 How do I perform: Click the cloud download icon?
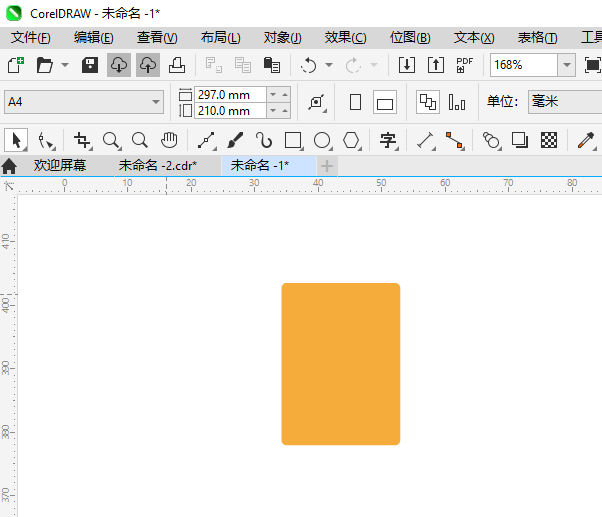coord(119,65)
